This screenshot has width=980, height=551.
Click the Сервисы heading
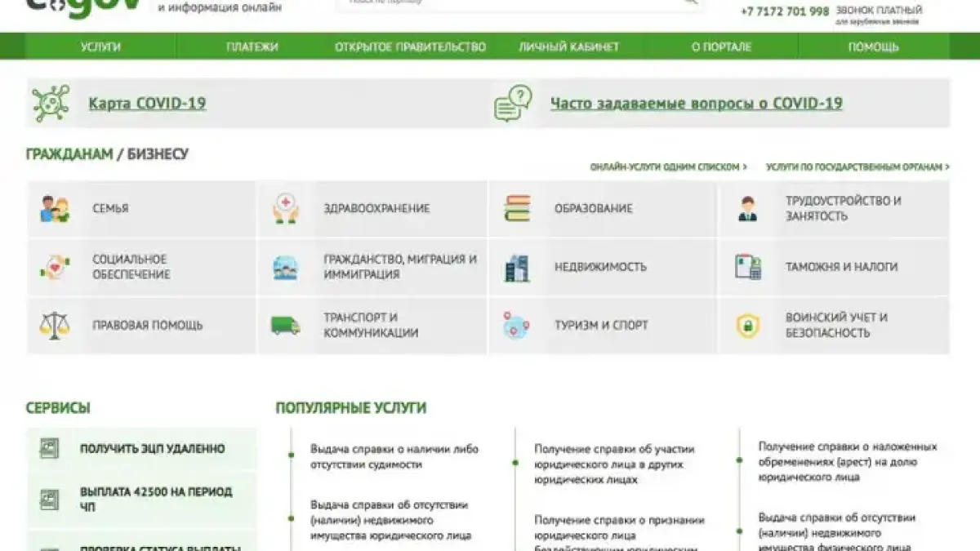pyautogui.click(x=58, y=408)
